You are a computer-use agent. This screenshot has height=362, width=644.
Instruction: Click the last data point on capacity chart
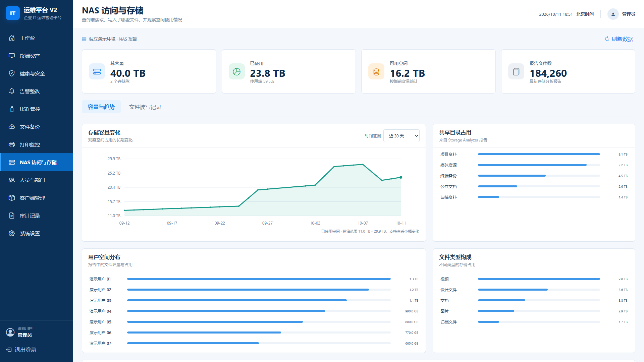coord(401,177)
